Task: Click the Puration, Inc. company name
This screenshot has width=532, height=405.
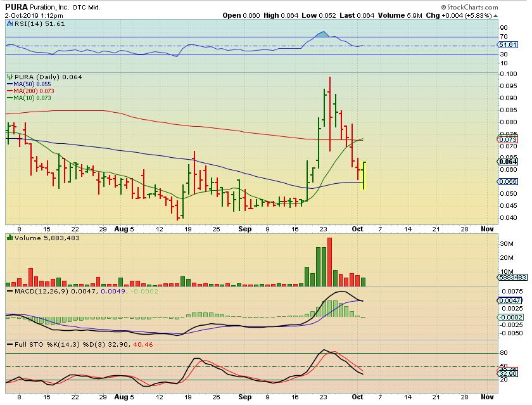Action: coord(49,7)
